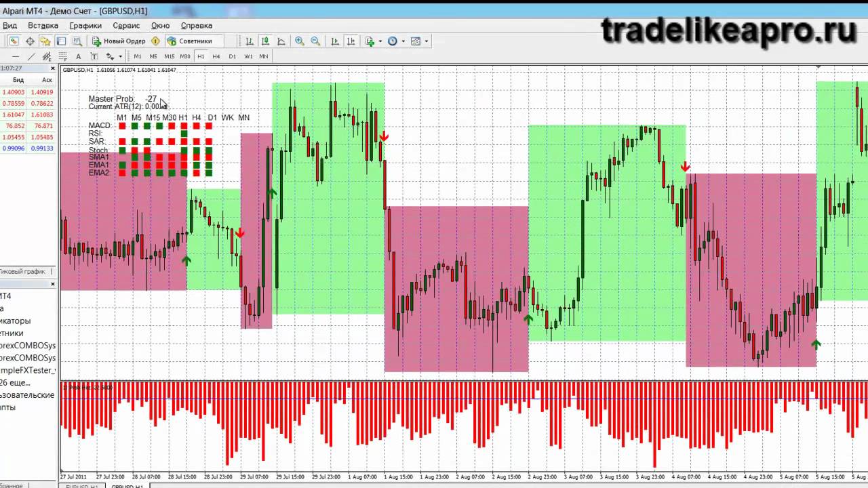Click the yellow diamond MetaEditor icon
Screen dimensions: 868x488
[155, 41]
